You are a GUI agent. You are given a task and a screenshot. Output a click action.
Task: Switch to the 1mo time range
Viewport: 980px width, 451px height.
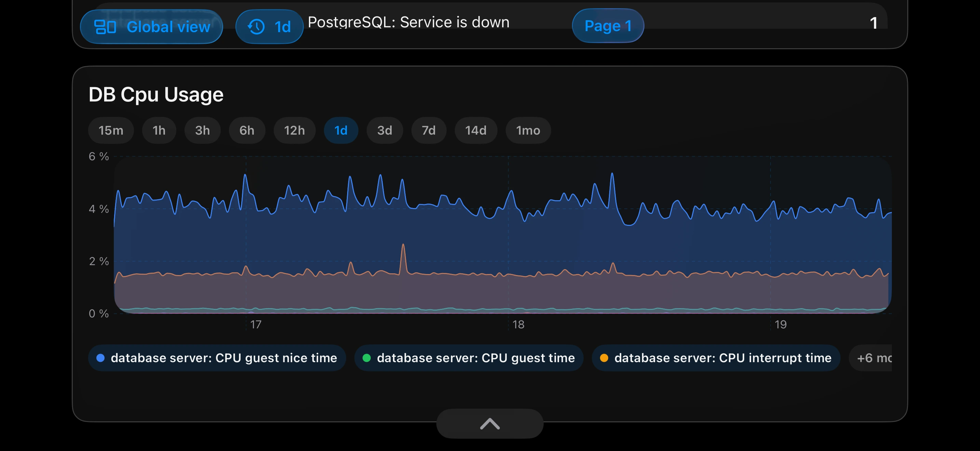point(528,131)
